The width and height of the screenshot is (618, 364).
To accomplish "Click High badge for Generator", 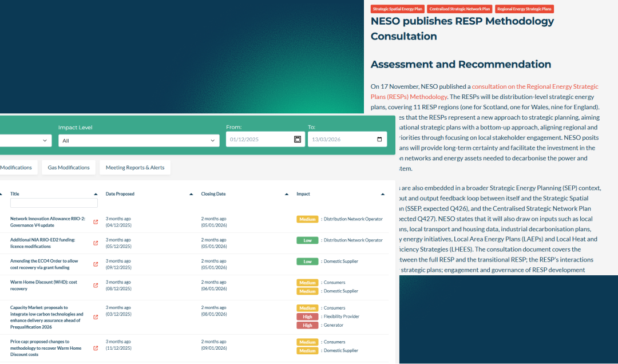I will 307,325.
